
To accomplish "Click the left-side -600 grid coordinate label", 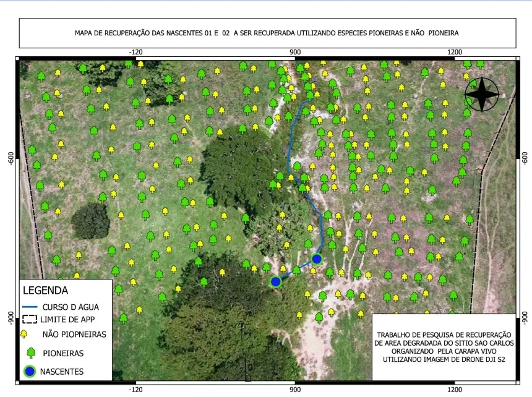I will [x=11, y=158].
